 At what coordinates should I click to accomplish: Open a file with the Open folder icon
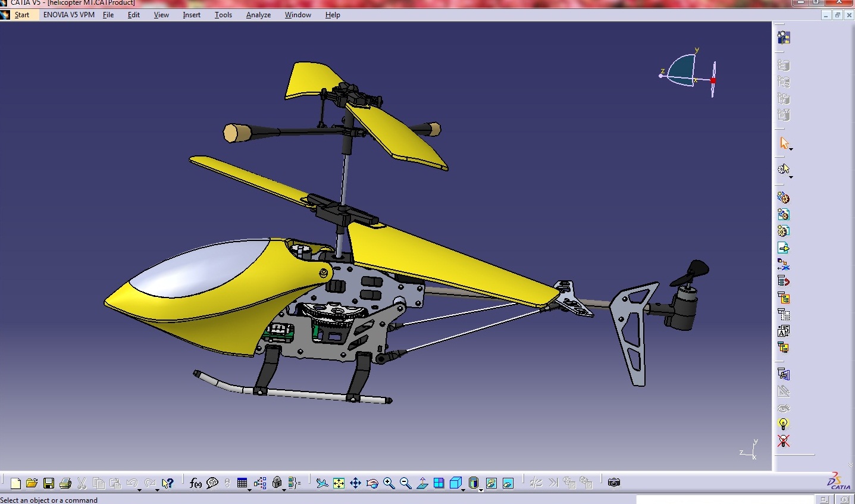(32, 483)
